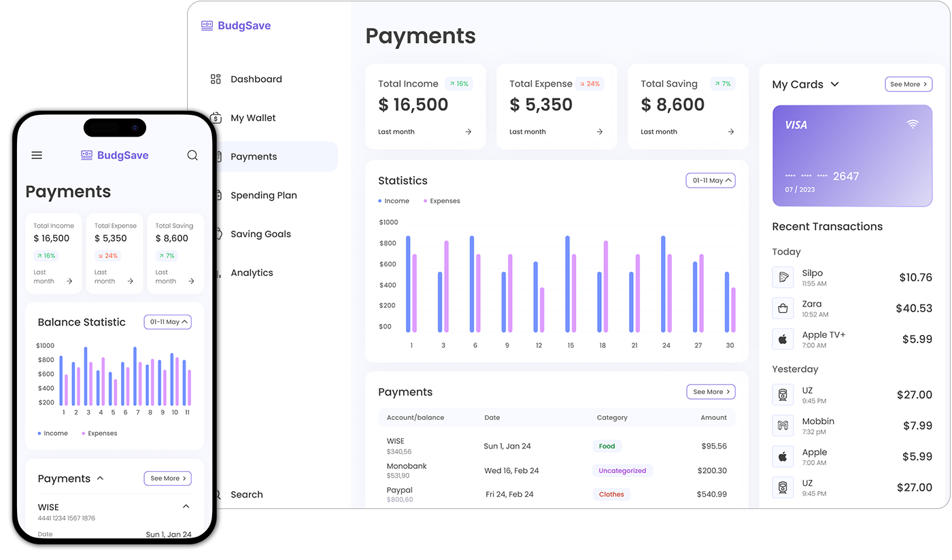The image size is (952, 560).
Task: Click the Mobbin $7.99 amount
Action: click(917, 425)
